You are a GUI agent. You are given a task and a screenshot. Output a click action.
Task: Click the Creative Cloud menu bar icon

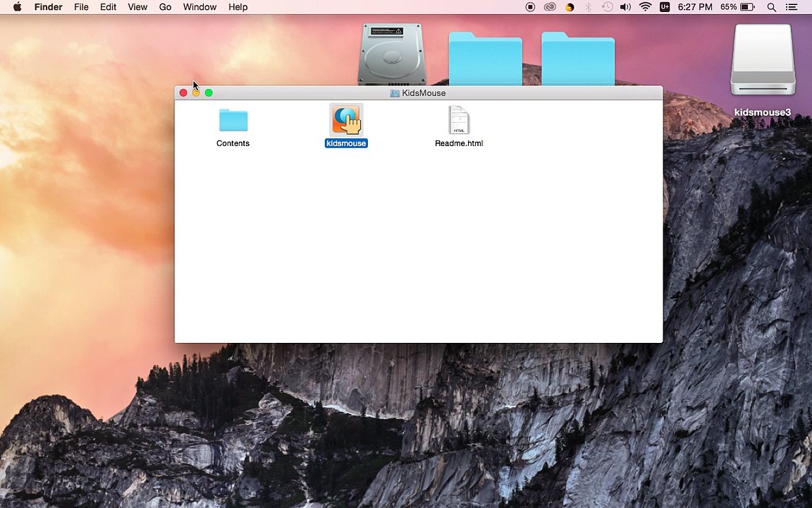click(x=550, y=7)
